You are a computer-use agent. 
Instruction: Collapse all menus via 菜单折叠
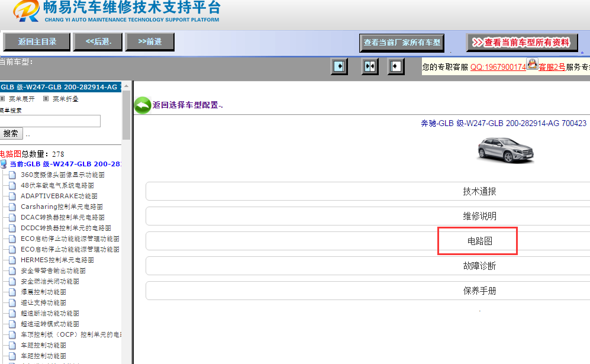point(66,99)
